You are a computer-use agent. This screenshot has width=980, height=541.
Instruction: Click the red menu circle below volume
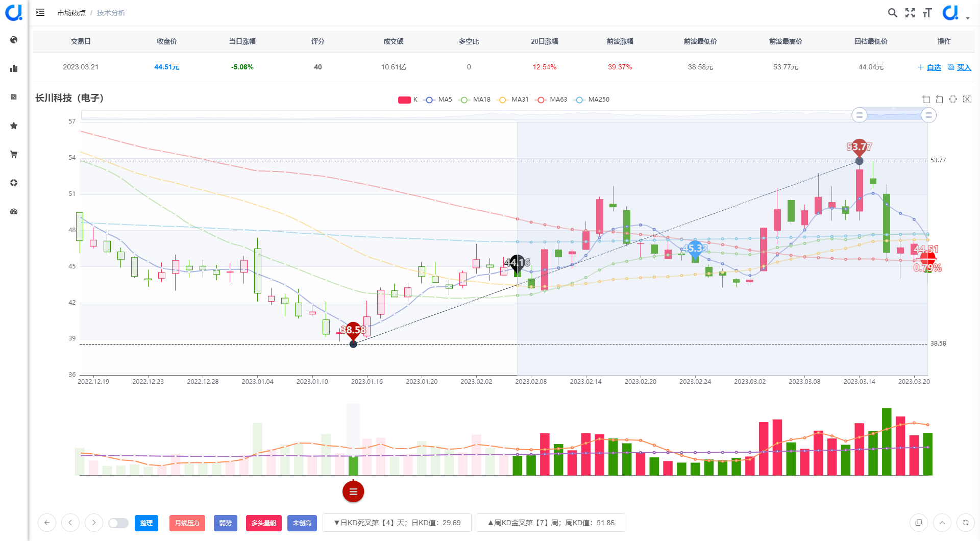click(353, 491)
